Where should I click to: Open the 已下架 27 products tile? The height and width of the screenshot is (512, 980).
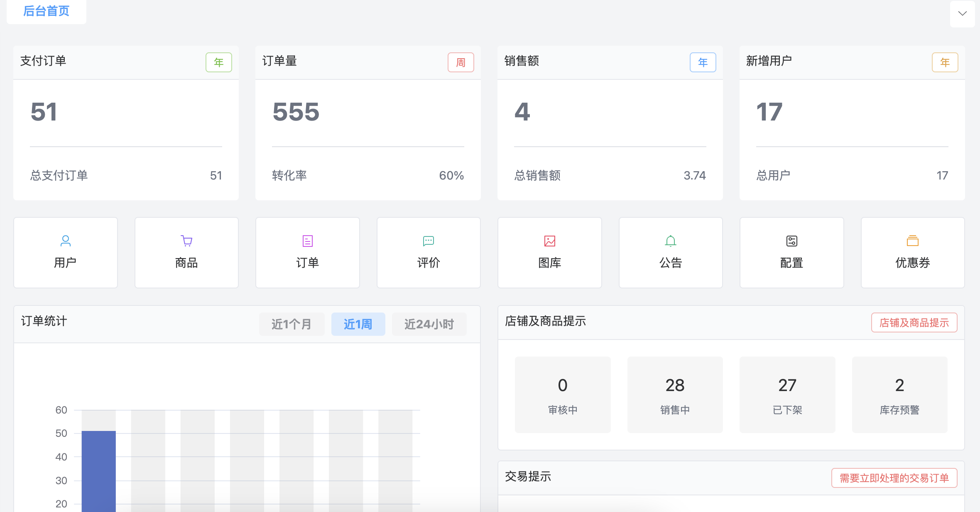[787, 395]
